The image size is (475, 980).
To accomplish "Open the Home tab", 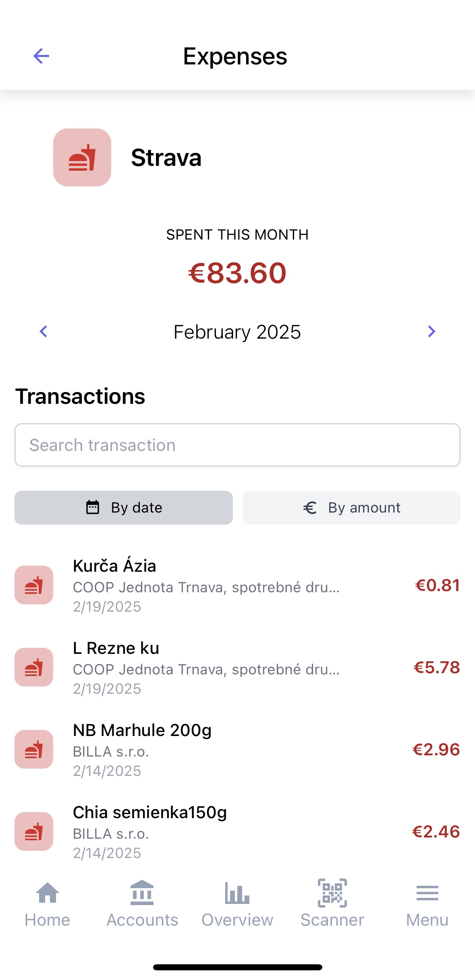I will pos(48,904).
